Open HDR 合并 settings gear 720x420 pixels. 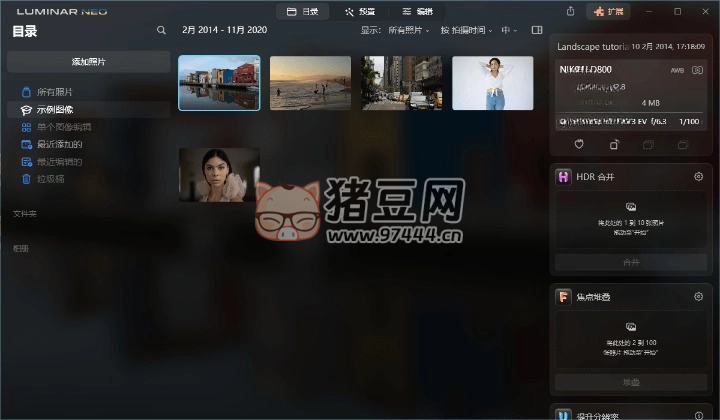tap(698, 177)
